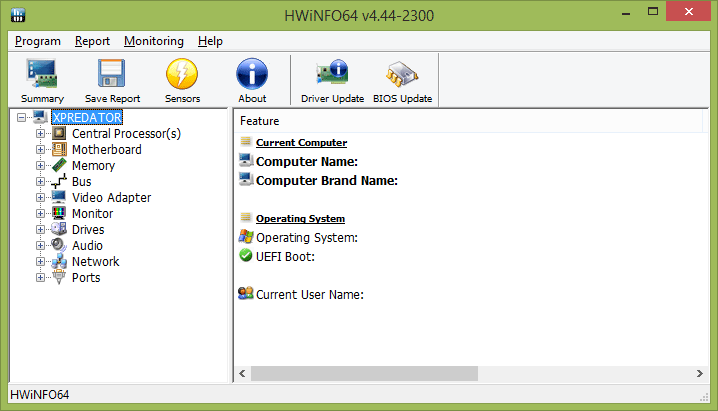Click the users icon beside Current User Name

[246, 293]
